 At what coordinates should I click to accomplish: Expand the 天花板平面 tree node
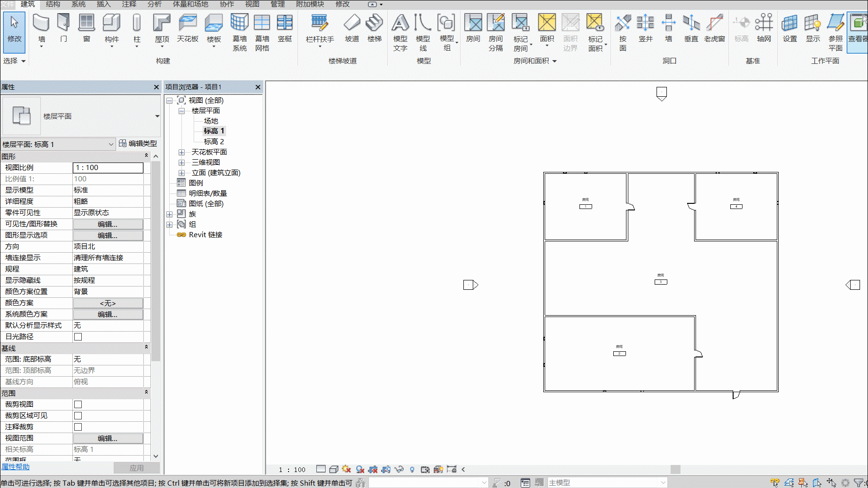[181, 152]
